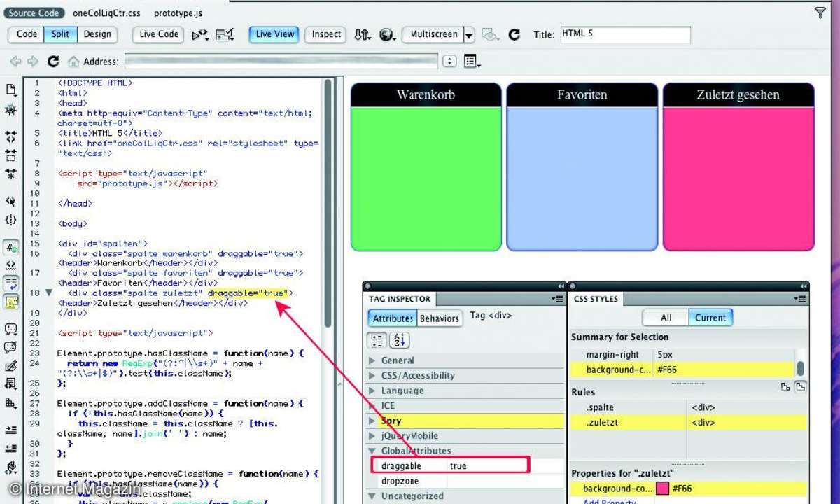Click the A-Z list view icon
840x504 pixels.
pos(399,340)
